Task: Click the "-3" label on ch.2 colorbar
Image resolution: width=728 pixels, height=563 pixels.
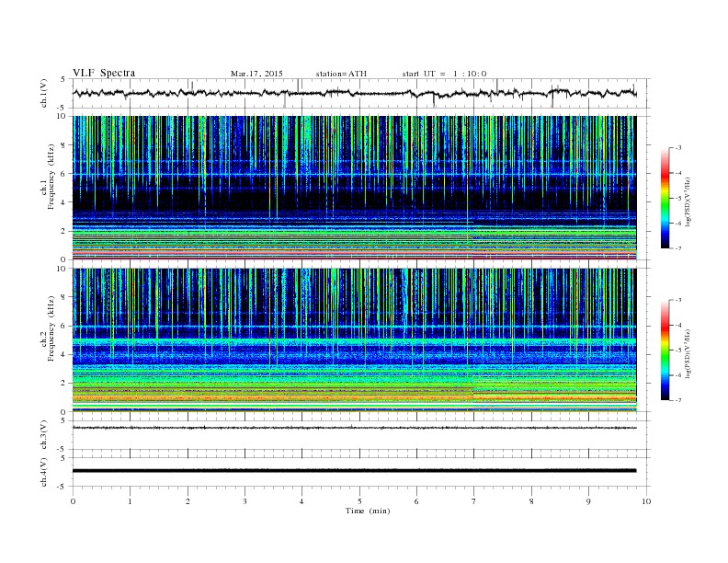Action: point(678,300)
